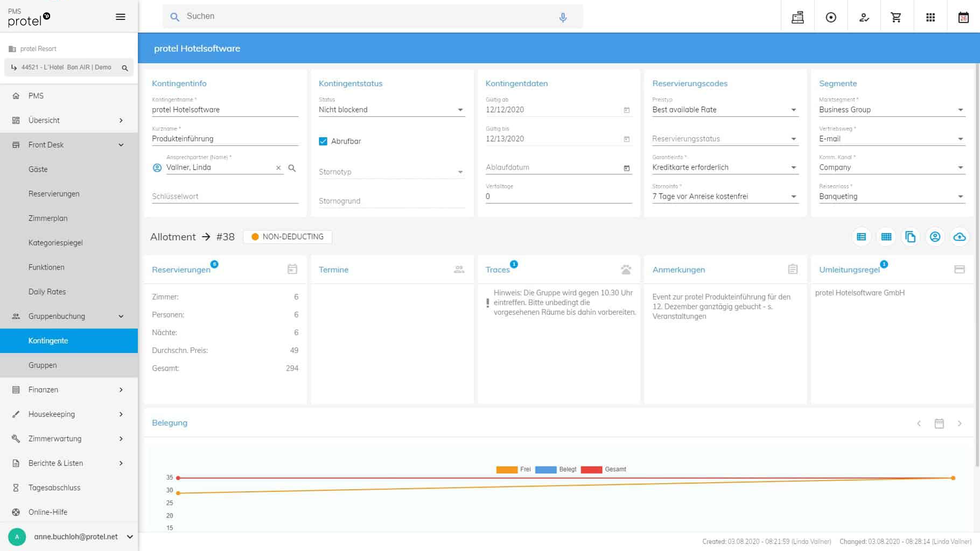This screenshot has height=551, width=980.
Task: Open the cash register icon
Action: 797,17
